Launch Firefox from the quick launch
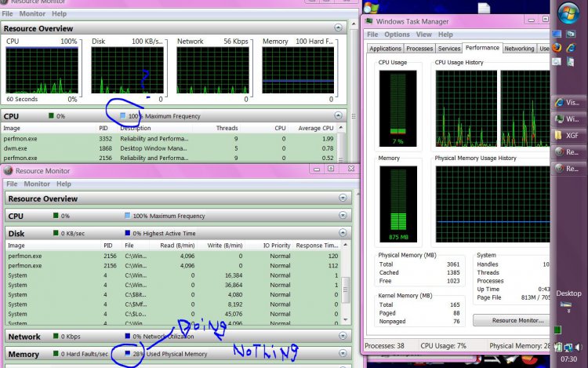Image resolution: width=588 pixels, height=368 pixels. [557, 48]
